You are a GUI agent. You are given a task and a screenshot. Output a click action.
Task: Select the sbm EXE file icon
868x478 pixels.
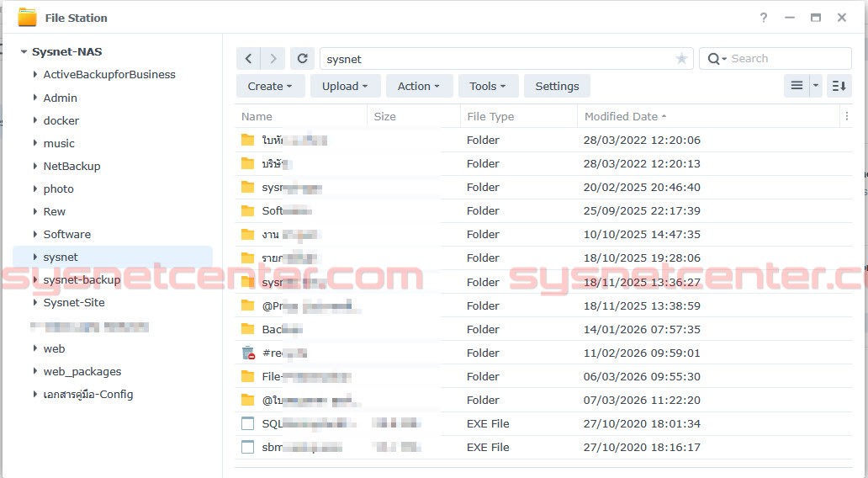coord(248,447)
